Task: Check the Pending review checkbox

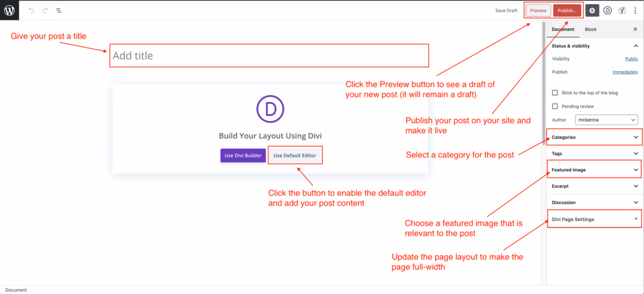Action: click(x=555, y=106)
